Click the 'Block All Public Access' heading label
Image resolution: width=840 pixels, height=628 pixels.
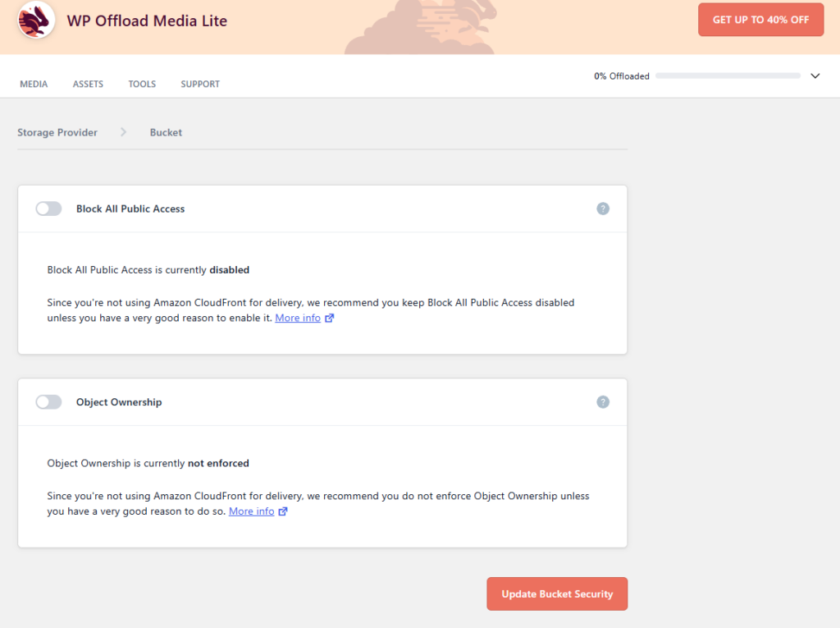130,209
